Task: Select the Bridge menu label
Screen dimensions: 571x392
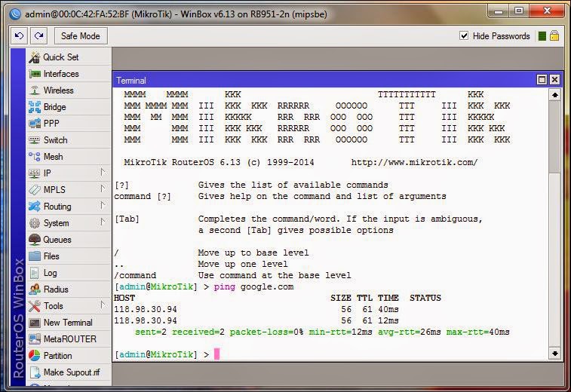Action: [55, 107]
